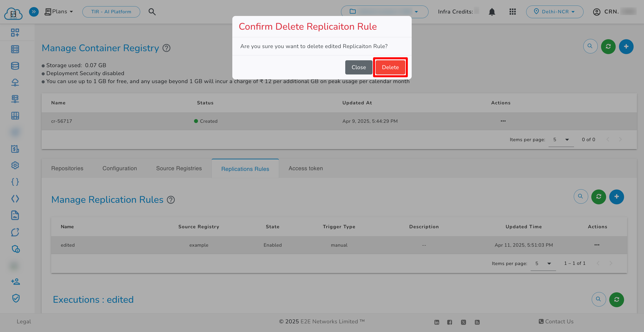The width and height of the screenshot is (644, 332).
Task: Click the Delete button in the confirmation dialog
Action: [390, 67]
